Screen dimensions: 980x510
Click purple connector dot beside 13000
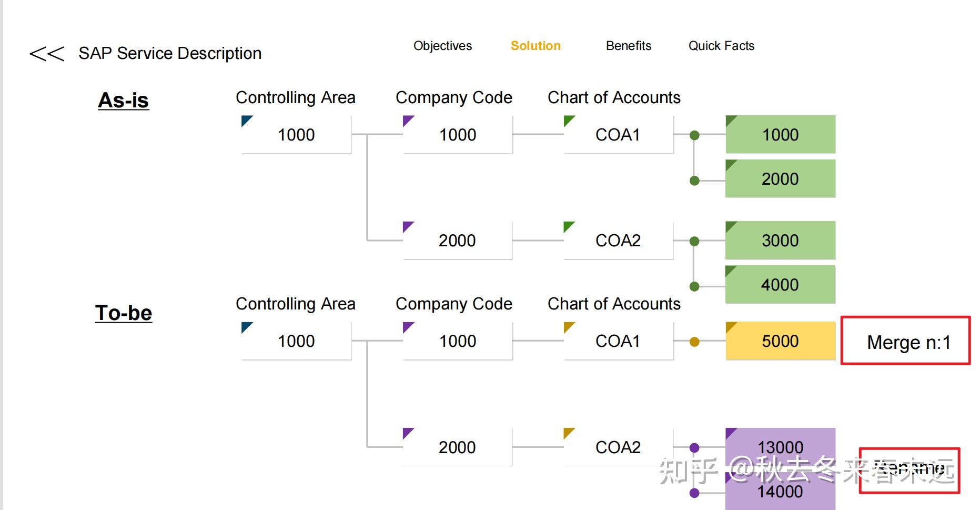[694, 448]
